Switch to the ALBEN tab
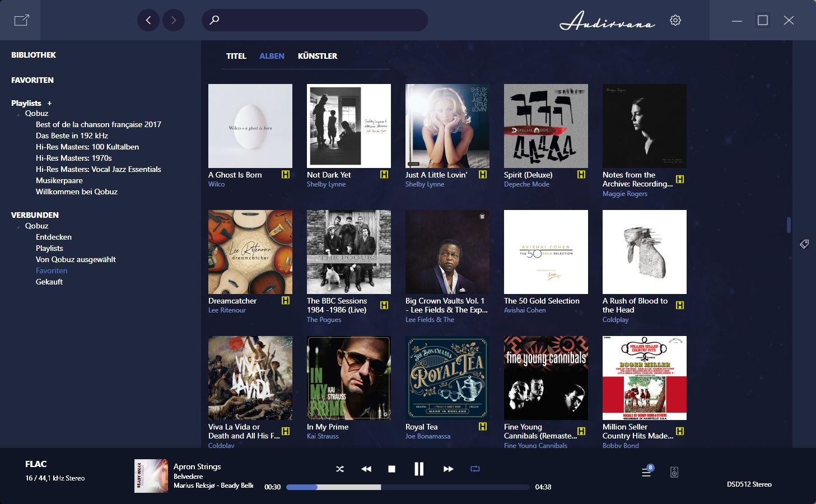816x504 pixels. pos(272,56)
